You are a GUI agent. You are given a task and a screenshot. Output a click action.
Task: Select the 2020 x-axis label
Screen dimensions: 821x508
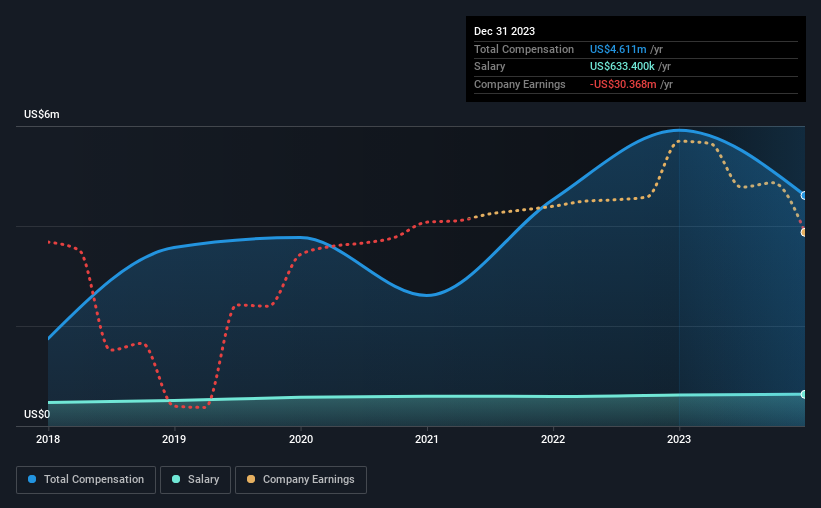click(x=301, y=439)
